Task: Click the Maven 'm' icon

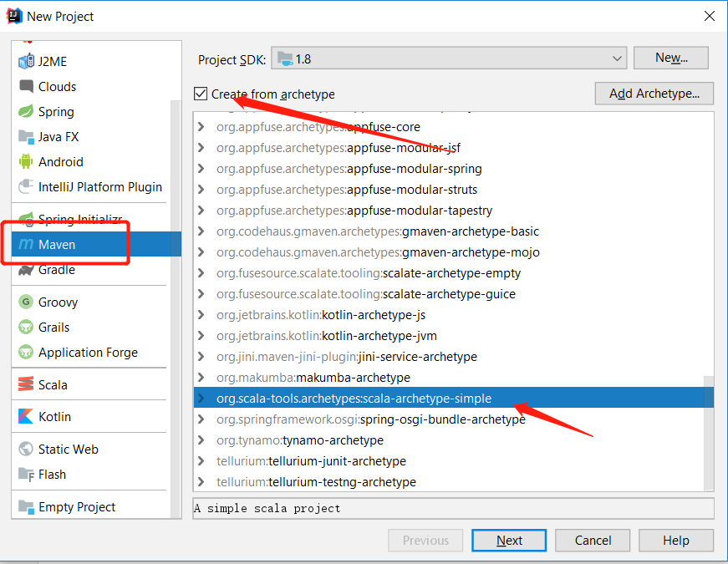Action: 26,244
